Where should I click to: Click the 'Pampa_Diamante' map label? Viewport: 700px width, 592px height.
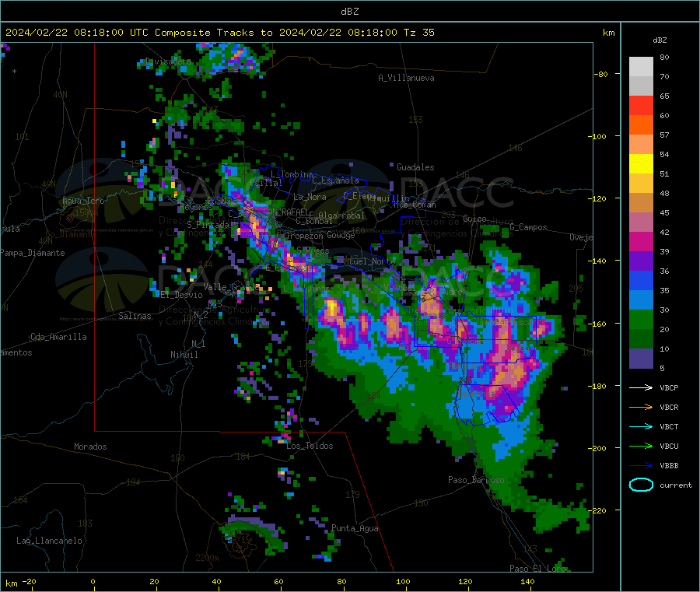(x=32, y=253)
